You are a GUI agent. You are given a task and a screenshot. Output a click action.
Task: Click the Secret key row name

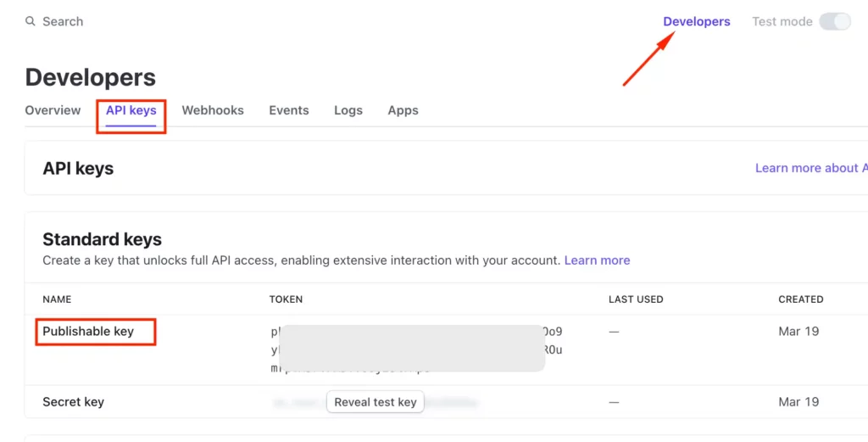(x=73, y=401)
